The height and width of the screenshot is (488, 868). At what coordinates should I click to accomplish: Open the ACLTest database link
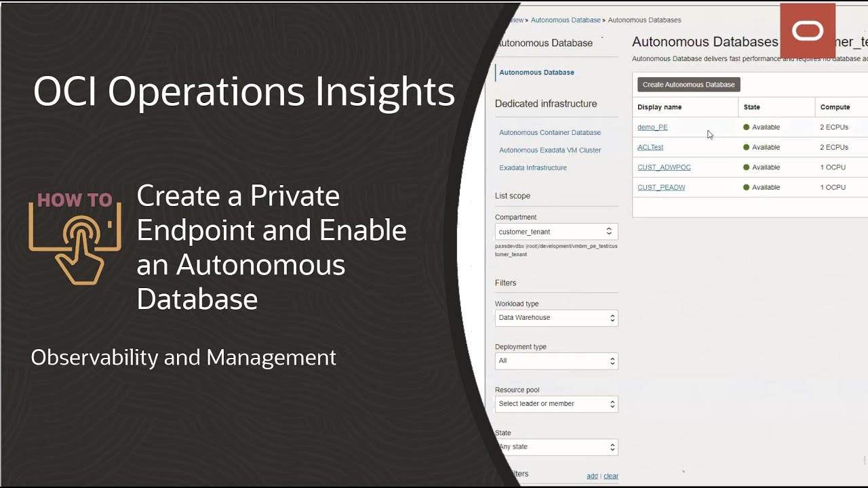650,147
